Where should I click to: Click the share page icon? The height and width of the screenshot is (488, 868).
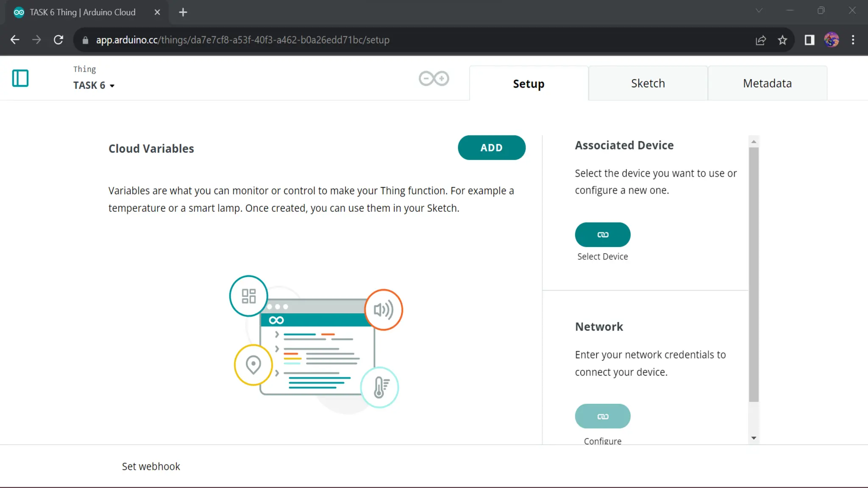(760, 40)
